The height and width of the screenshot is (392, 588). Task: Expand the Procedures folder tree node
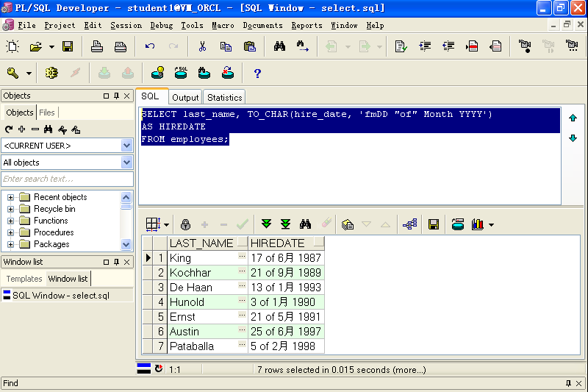click(11, 232)
